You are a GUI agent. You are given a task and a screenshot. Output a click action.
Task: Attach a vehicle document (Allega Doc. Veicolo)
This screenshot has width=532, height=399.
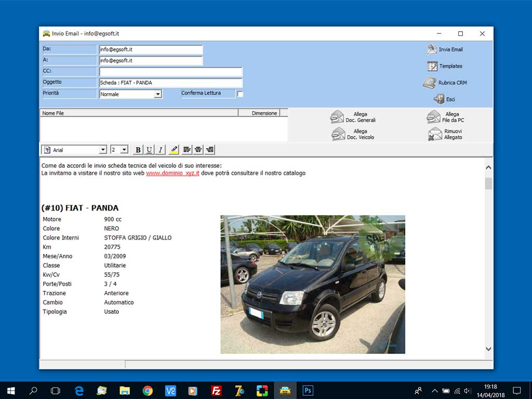coord(353,134)
